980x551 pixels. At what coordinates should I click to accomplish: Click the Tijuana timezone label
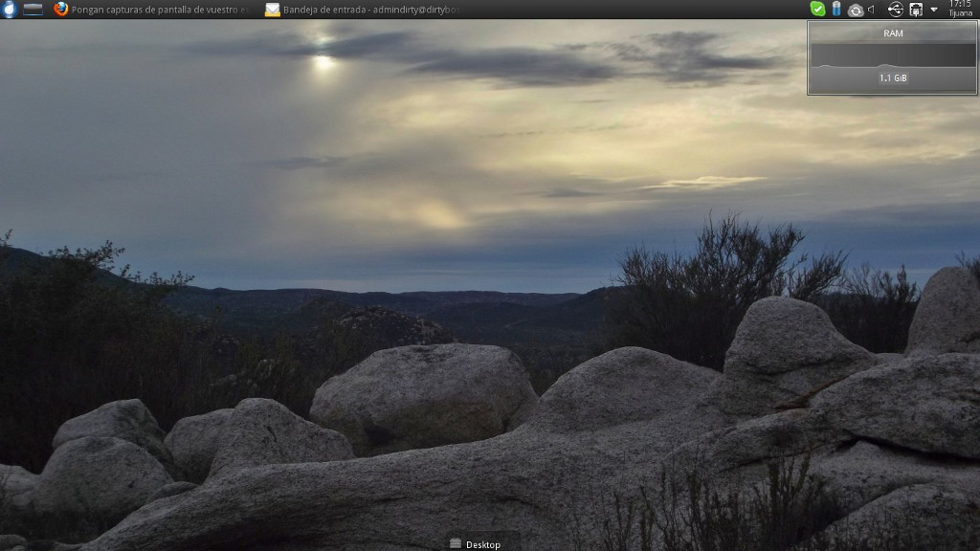coord(960,14)
